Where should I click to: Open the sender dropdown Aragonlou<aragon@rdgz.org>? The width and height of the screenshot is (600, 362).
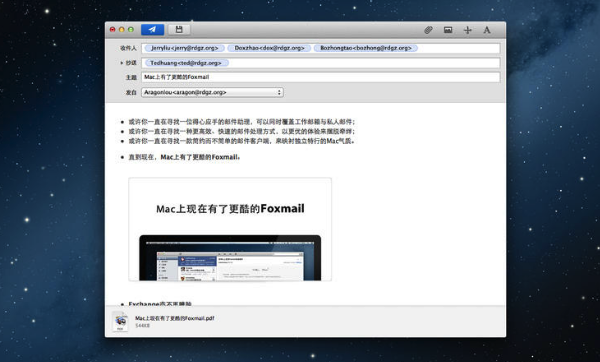pos(212,92)
